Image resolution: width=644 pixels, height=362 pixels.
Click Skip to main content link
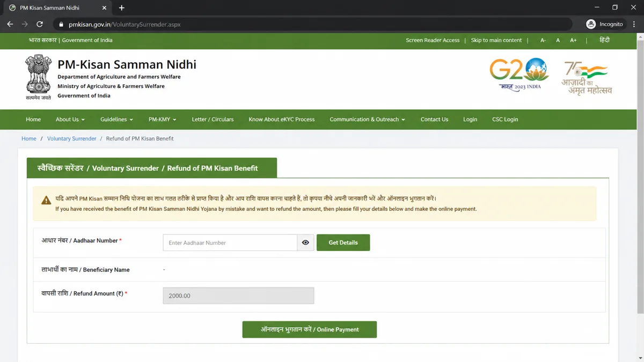tap(496, 40)
